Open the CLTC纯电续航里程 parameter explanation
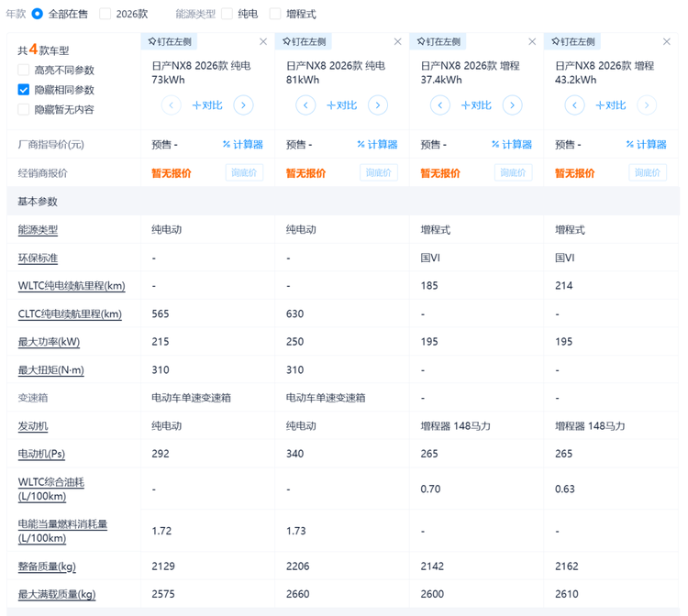688x616 pixels. pyautogui.click(x=70, y=314)
